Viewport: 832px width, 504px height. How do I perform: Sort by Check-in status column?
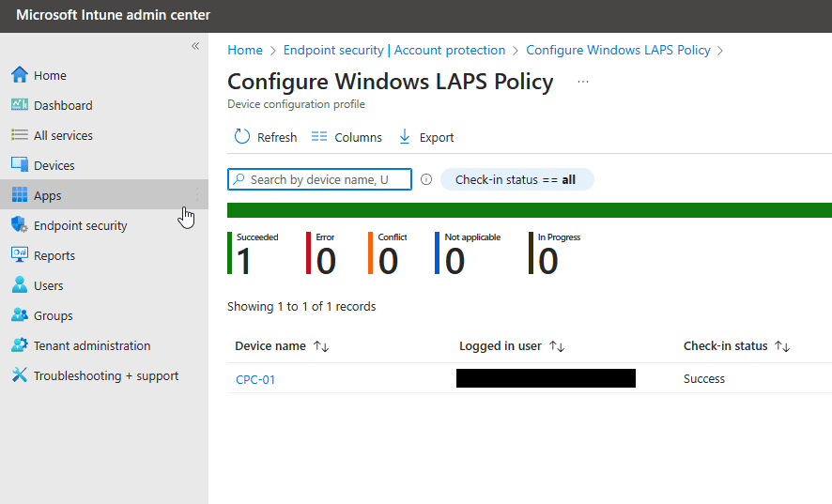(x=782, y=346)
